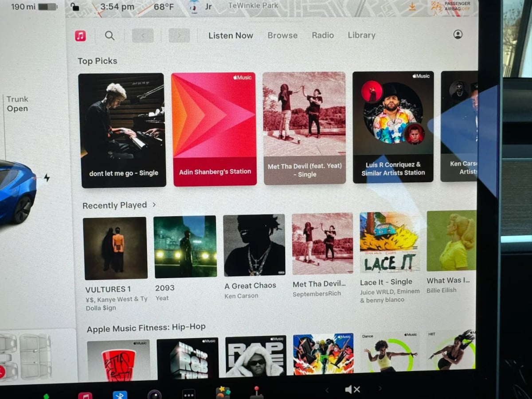Image resolution: width=532 pixels, height=399 pixels.
Task: Expand Recently Played with the chevron
Action: pos(154,205)
